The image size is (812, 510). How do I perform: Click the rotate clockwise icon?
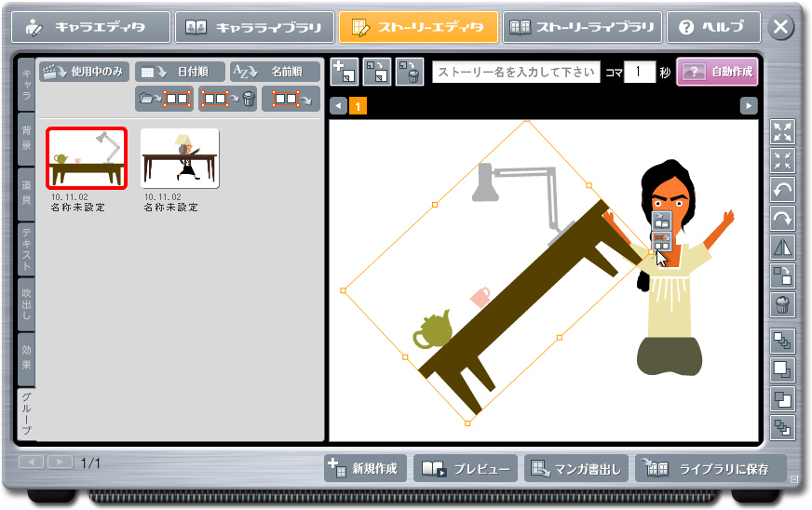(782, 219)
